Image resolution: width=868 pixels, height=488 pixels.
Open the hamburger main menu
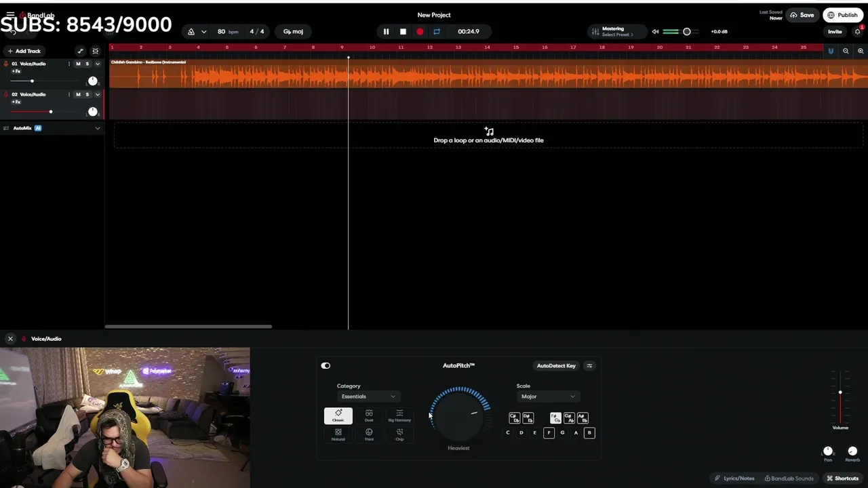[x=10, y=14]
